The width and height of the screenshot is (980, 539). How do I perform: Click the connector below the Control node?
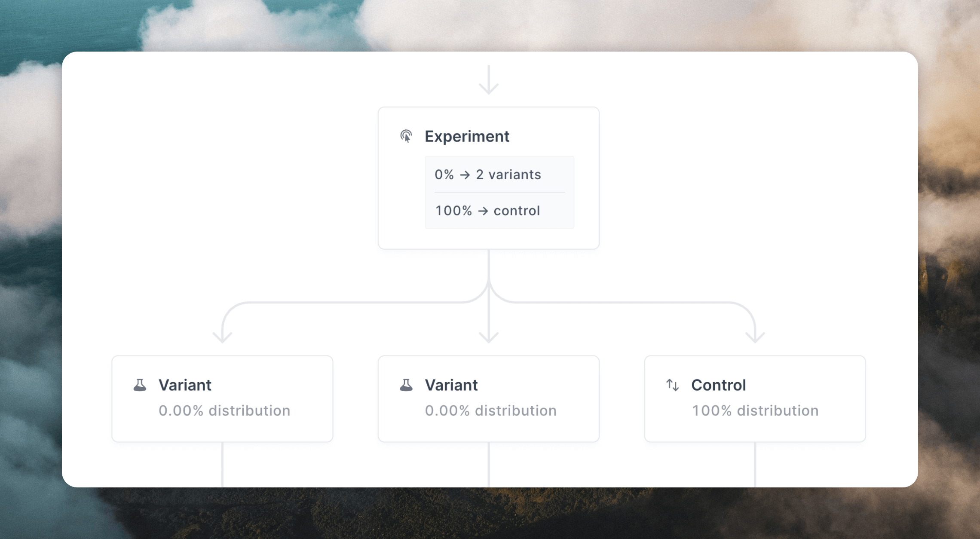(x=755, y=465)
